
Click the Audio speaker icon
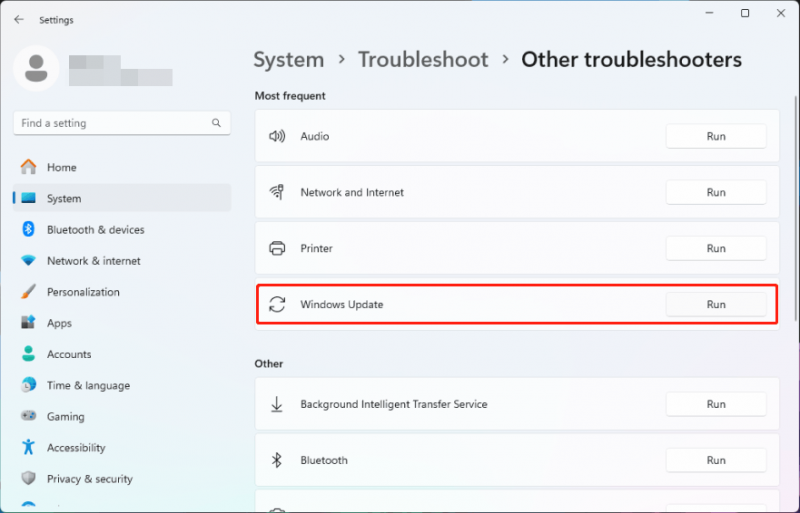277,136
